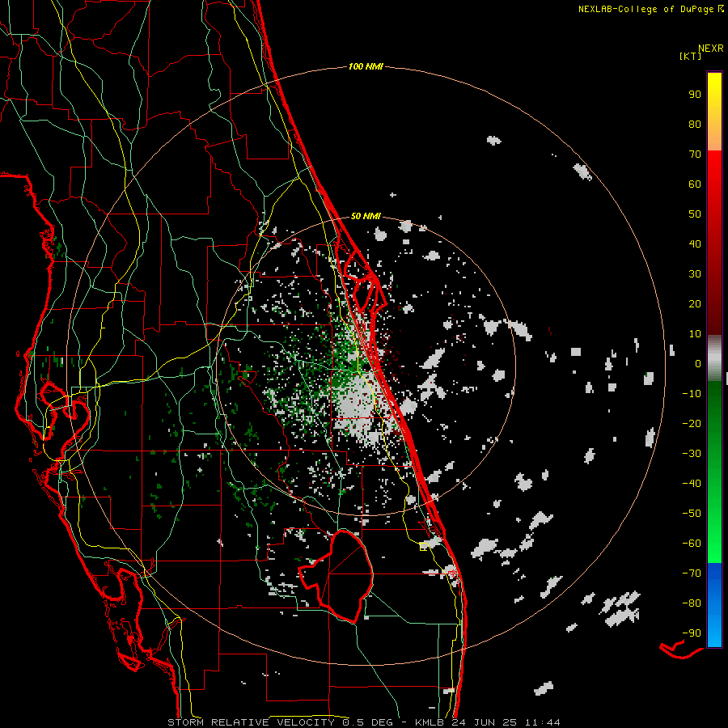Click the -90 value on velocity scale
The image size is (728, 728).
pyautogui.click(x=692, y=633)
